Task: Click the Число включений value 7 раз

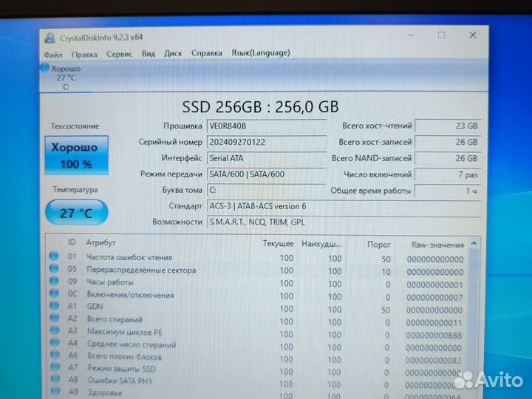Action: click(448, 174)
